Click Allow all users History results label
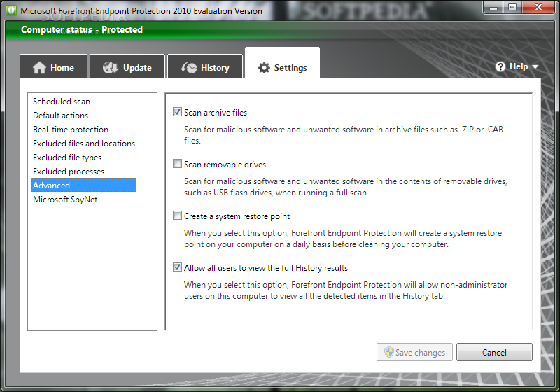560x392 pixels. 266,268
